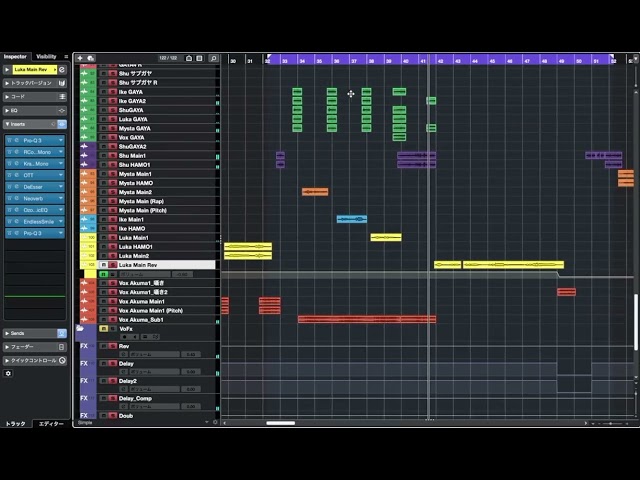640x480 pixels.
Task: Solo the Mysta Main (Rap) track
Action: click(x=113, y=201)
